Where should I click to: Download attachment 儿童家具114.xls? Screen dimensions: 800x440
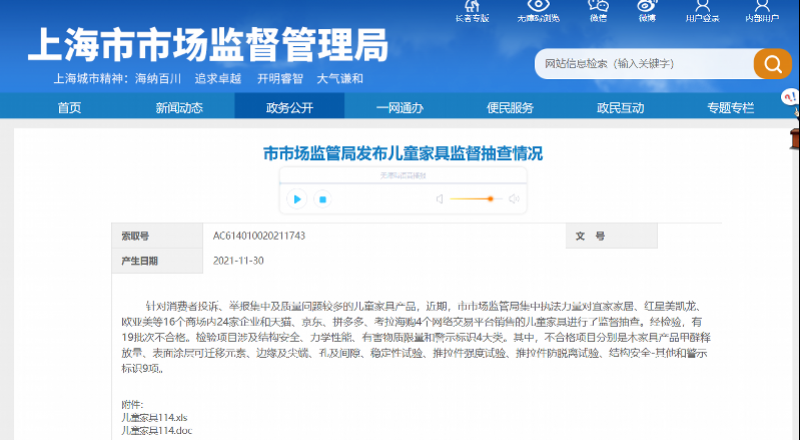tap(155, 418)
